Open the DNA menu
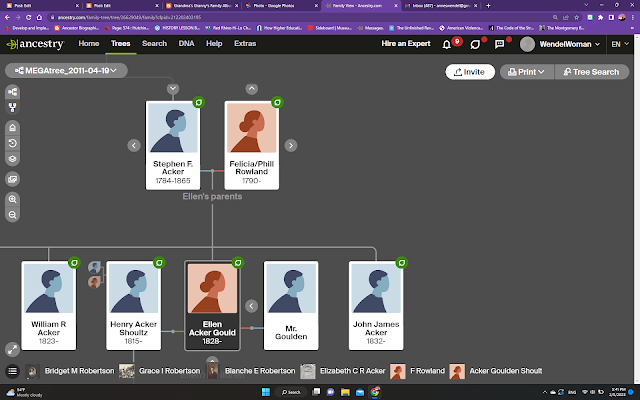Screen dimensions: 640x400 click(187, 43)
